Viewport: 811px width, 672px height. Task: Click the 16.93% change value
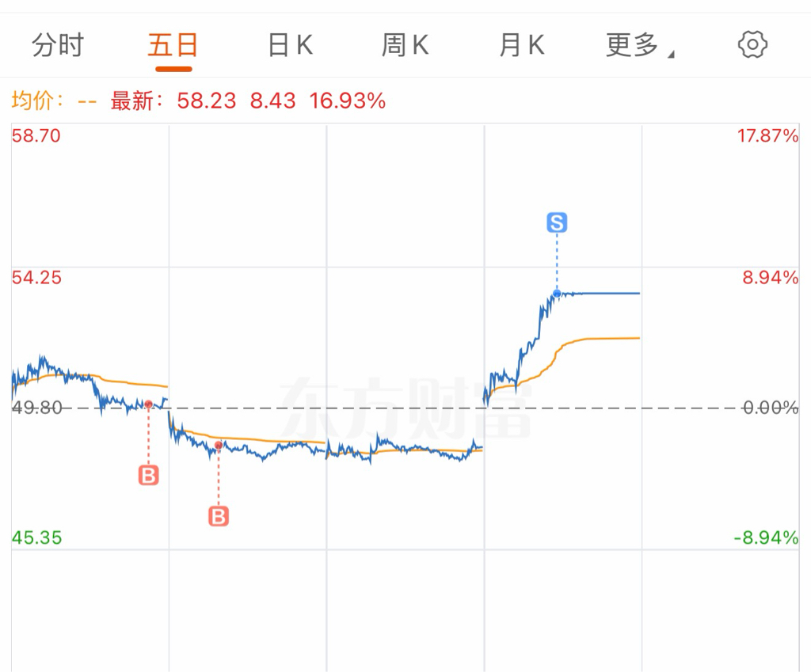(x=348, y=101)
